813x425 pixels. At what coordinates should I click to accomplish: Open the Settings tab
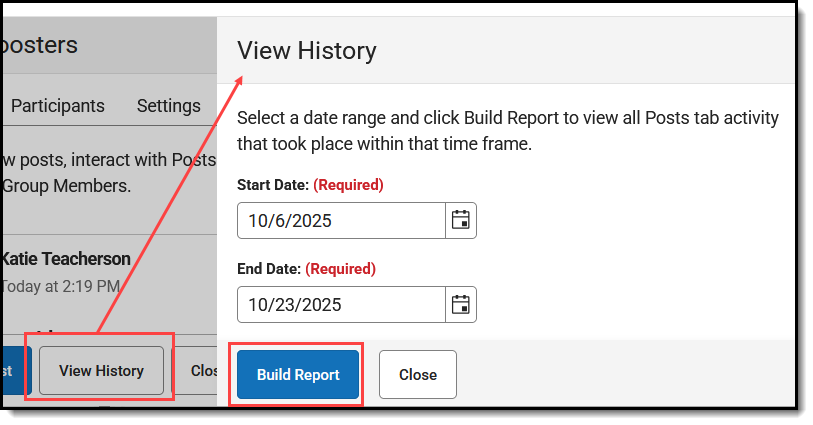click(x=169, y=106)
